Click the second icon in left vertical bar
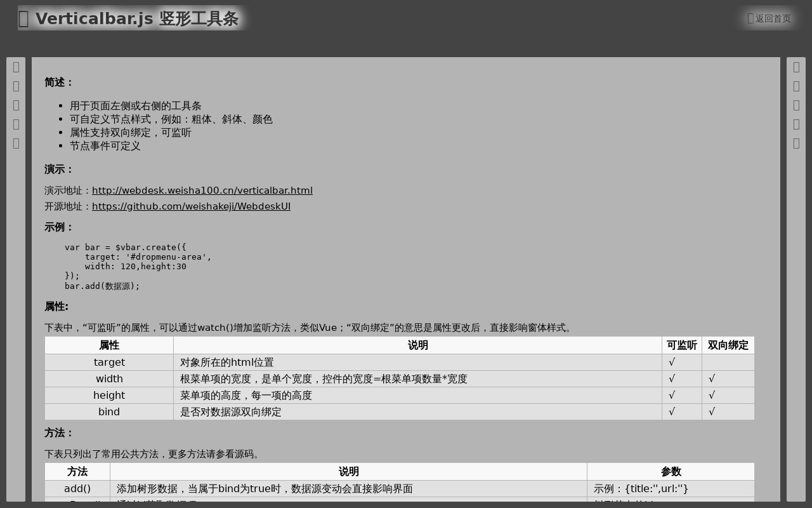 [16, 86]
